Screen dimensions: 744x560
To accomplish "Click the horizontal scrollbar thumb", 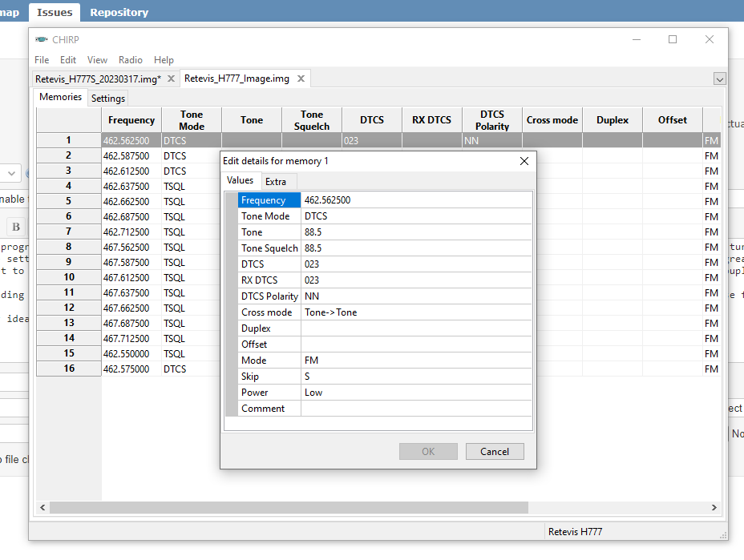I will coord(289,507).
